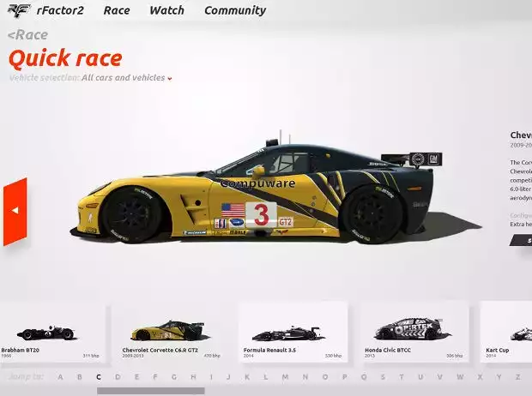Jump to letter S
This screenshot has height=396, width=532.
[383, 377]
